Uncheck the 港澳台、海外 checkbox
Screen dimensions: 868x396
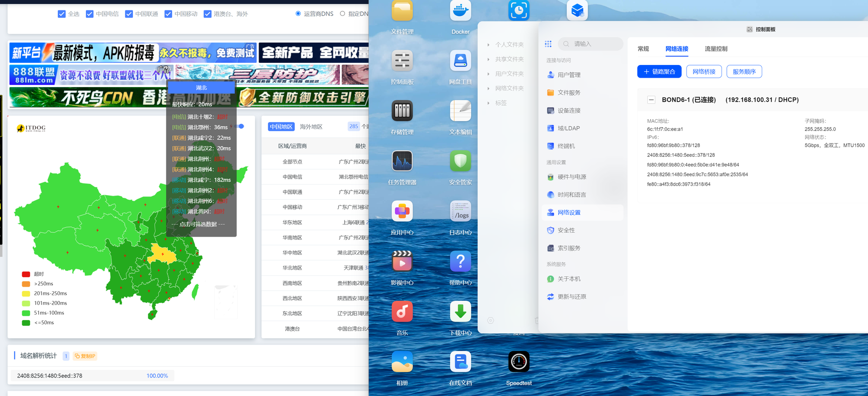tap(208, 14)
